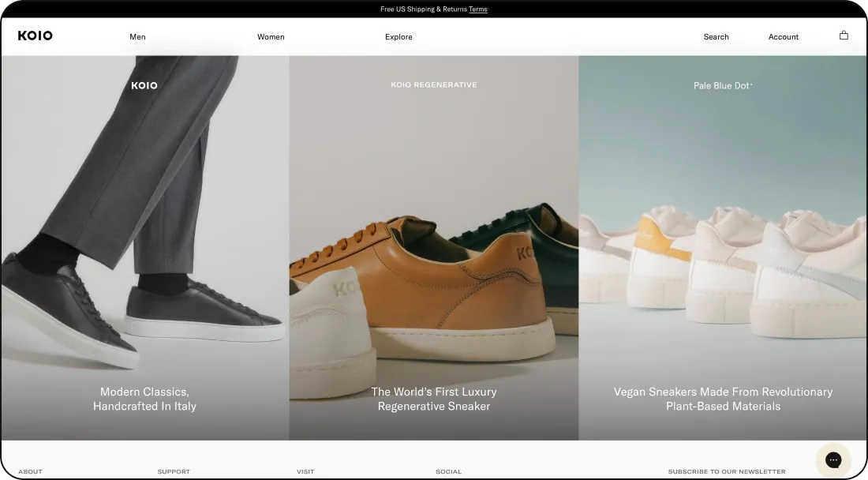The image size is (868, 480).
Task: Click the Pale Blue Dot heading
Action: coord(722,85)
